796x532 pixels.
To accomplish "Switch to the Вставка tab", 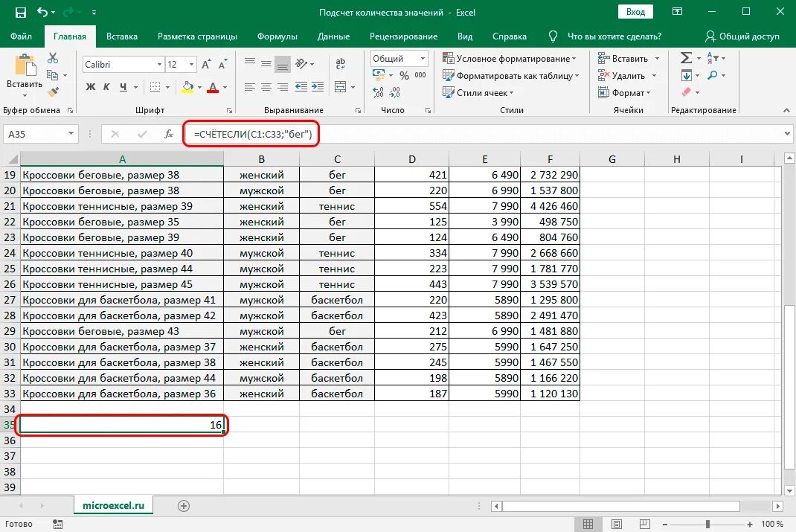I will click(x=122, y=36).
